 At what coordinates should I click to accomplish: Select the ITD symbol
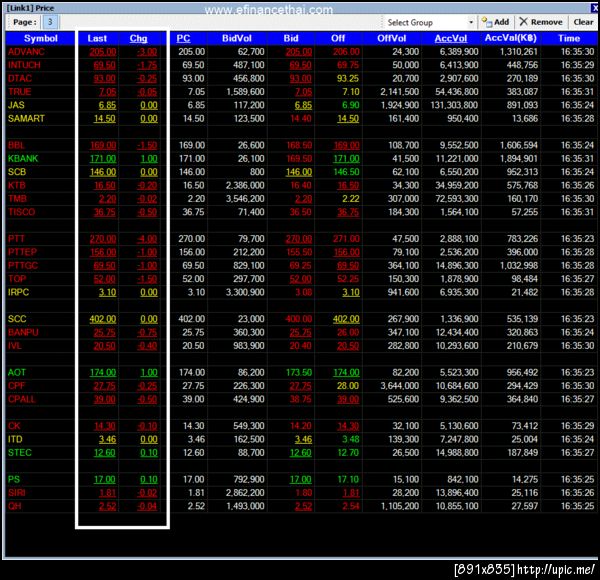[x=15, y=439]
